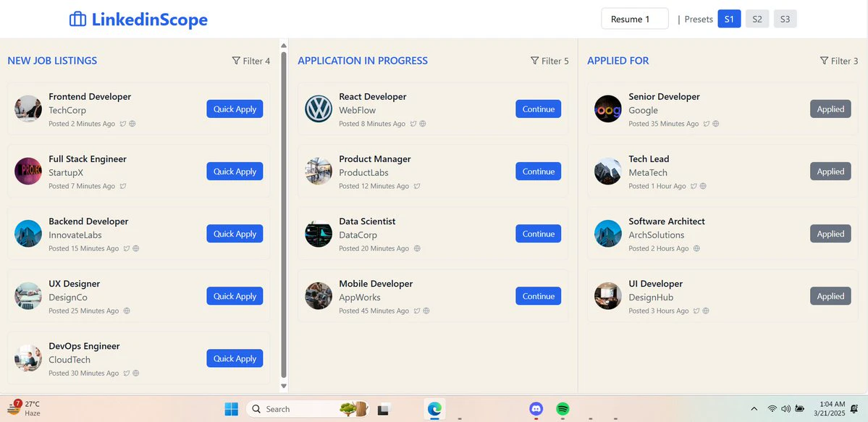The height and width of the screenshot is (422, 868).
Task: Click the LinkedinScope briefcase logo icon
Action: tap(77, 20)
